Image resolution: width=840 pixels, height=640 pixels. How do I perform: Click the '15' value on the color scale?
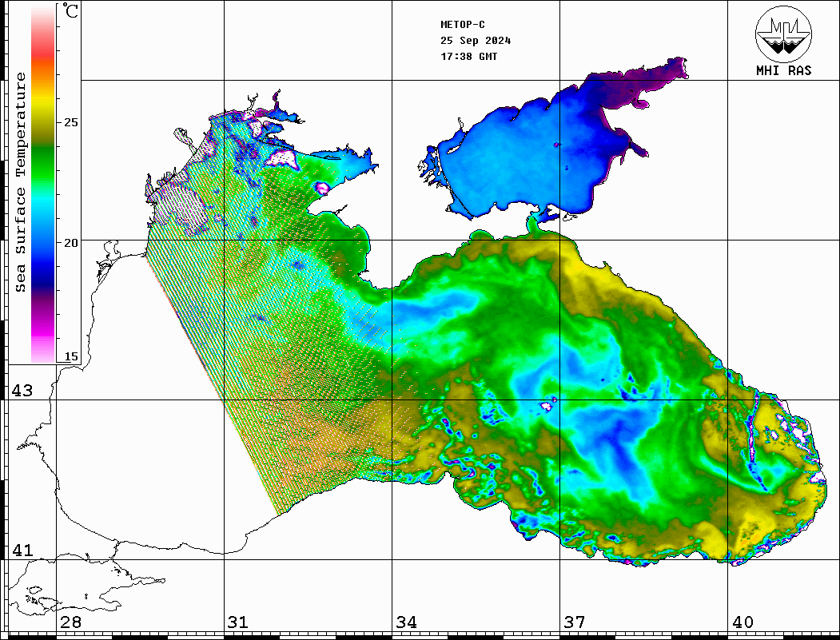70,356
